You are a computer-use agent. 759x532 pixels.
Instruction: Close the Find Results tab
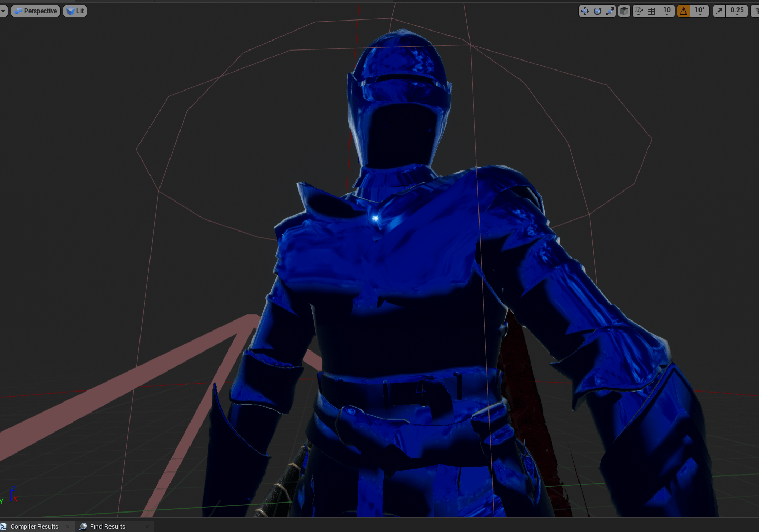(x=147, y=526)
